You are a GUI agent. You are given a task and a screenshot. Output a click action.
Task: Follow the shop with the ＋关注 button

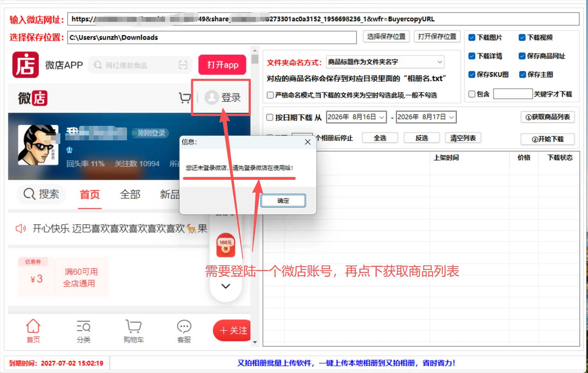pos(232,330)
